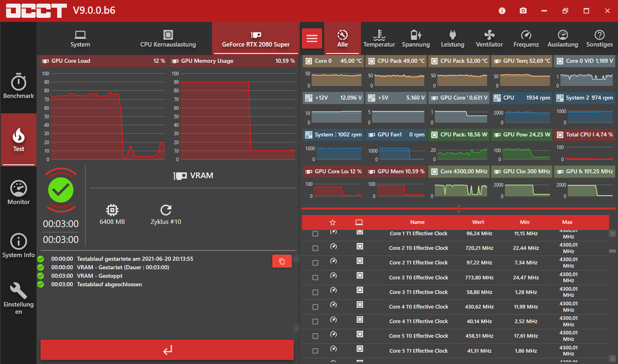This screenshot has height=364, width=618.
Task: Click the VRAM memory chip icon
Action: tap(112, 210)
